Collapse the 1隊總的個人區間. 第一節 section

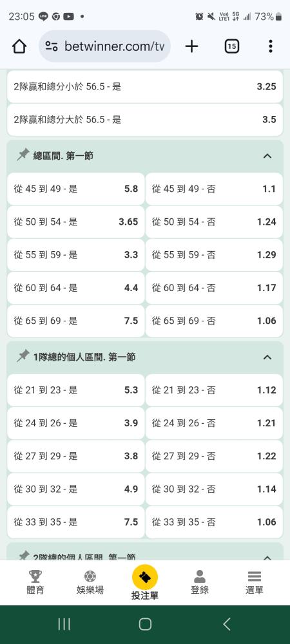(267, 357)
